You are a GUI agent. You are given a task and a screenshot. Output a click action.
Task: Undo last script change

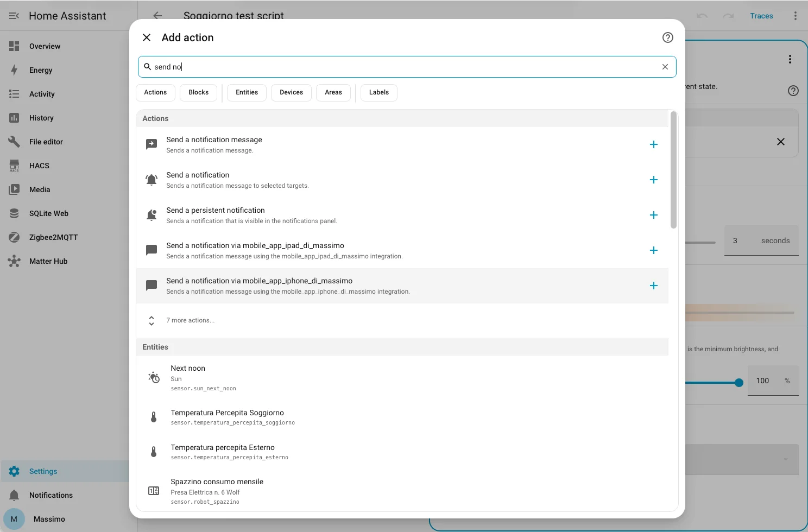click(x=702, y=16)
